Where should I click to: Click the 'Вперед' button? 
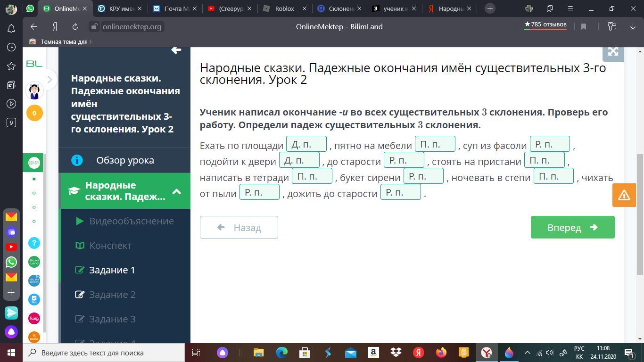(572, 227)
